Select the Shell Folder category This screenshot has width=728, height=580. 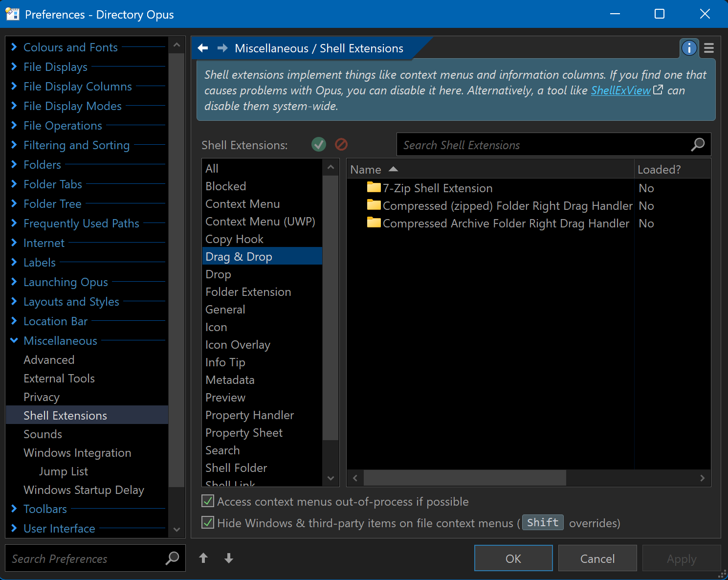click(x=262, y=468)
